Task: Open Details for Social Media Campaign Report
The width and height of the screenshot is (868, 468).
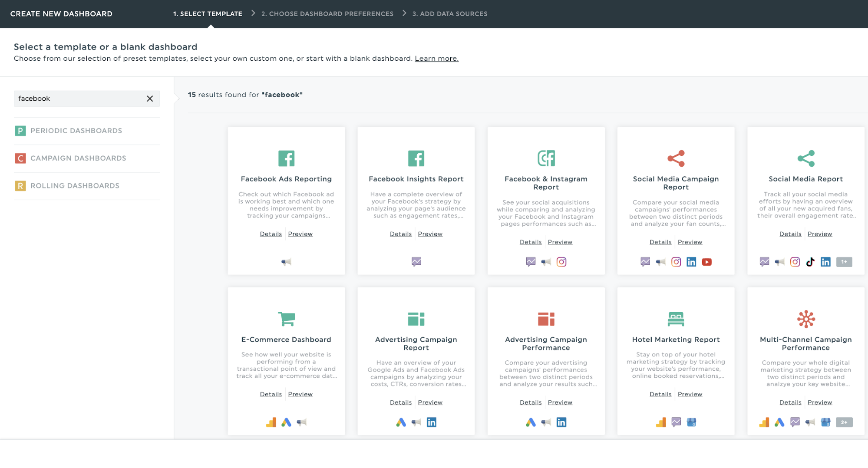Action: pyautogui.click(x=660, y=242)
